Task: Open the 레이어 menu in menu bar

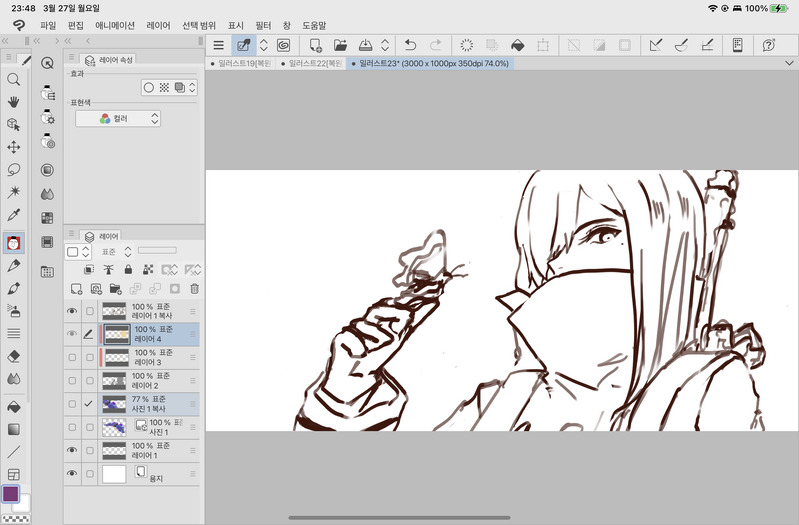Action: (x=158, y=25)
